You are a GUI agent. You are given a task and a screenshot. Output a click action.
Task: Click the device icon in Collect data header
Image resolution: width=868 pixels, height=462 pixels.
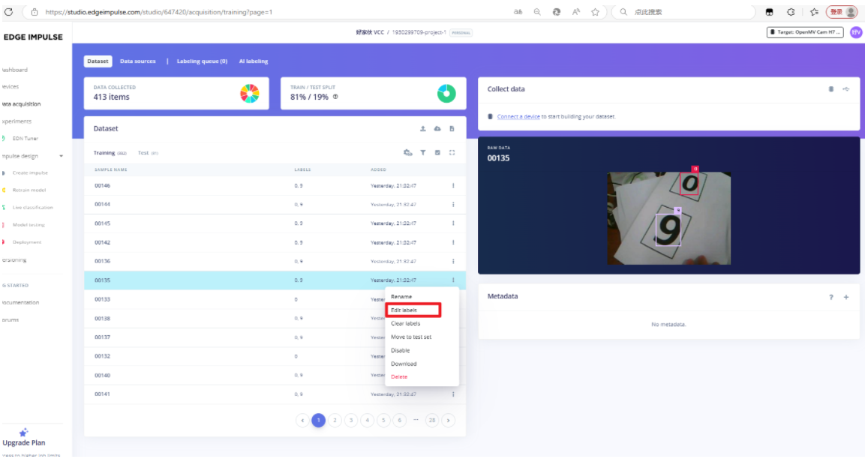click(831, 89)
